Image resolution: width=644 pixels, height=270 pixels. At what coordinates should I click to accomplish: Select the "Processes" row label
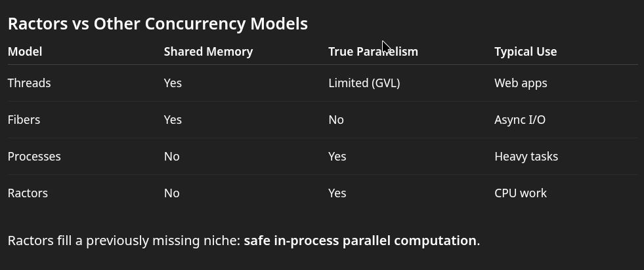point(34,157)
